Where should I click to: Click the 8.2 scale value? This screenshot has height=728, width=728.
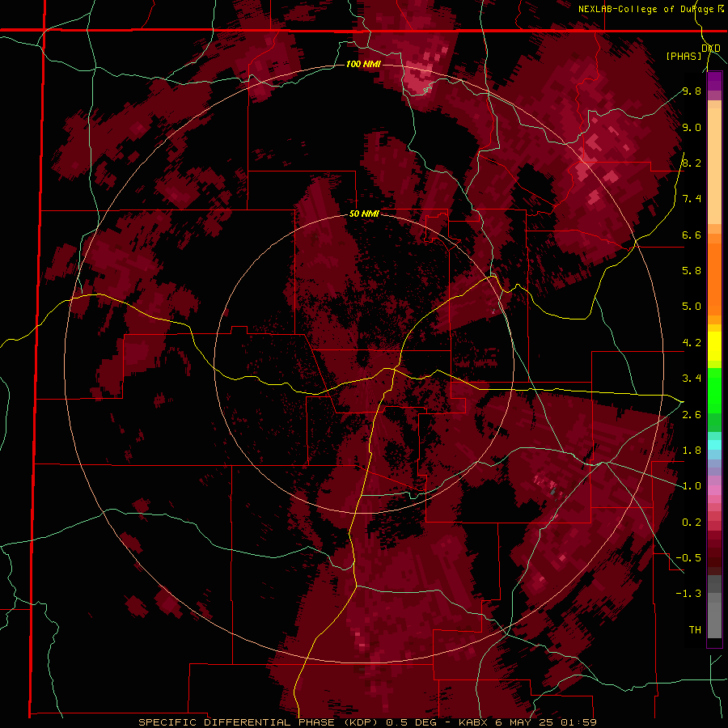click(x=692, y=163)
